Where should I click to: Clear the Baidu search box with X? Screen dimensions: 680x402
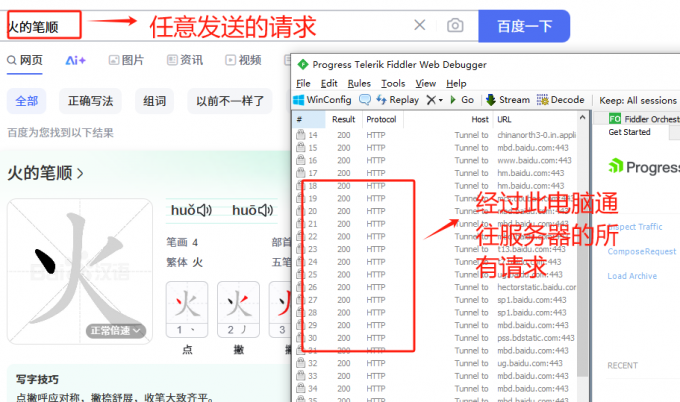[x=419, y=25]
